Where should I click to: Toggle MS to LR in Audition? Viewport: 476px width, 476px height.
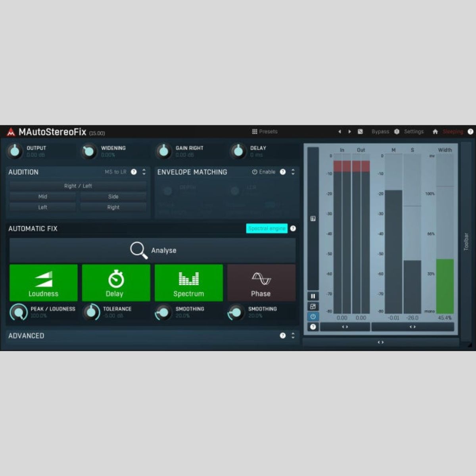(115, 172)
